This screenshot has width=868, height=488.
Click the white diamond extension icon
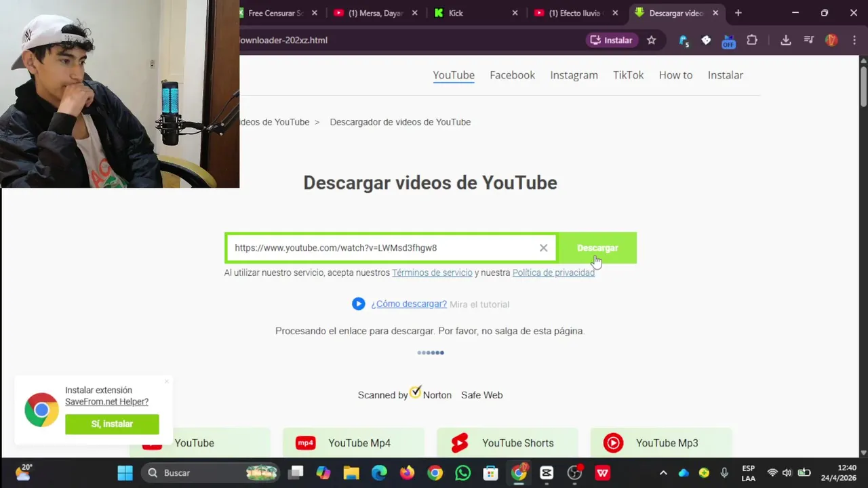coord(706,40)
